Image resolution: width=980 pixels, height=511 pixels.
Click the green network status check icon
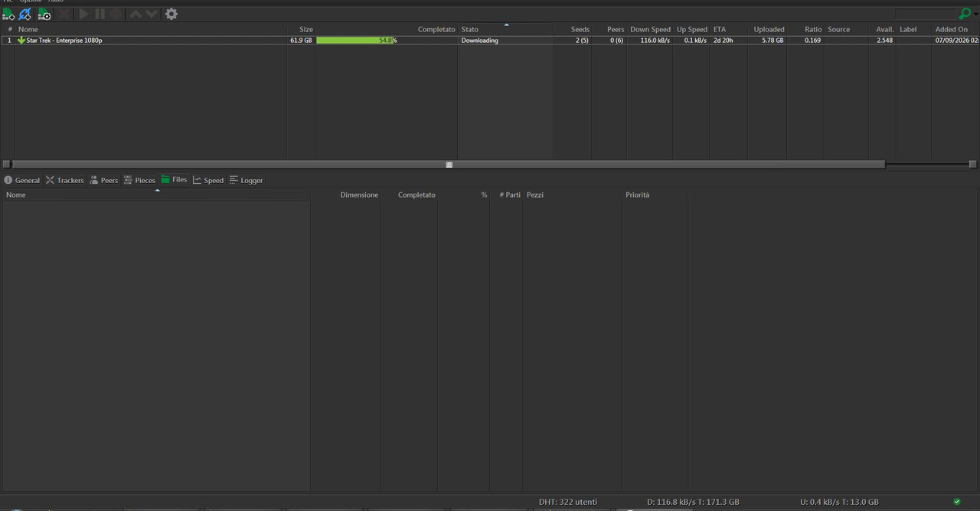tap(957, 502)
